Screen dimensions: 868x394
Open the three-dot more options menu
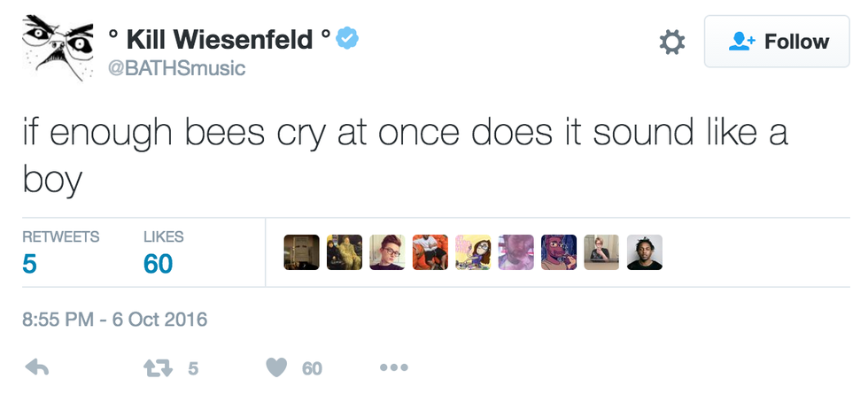point(393,367)
